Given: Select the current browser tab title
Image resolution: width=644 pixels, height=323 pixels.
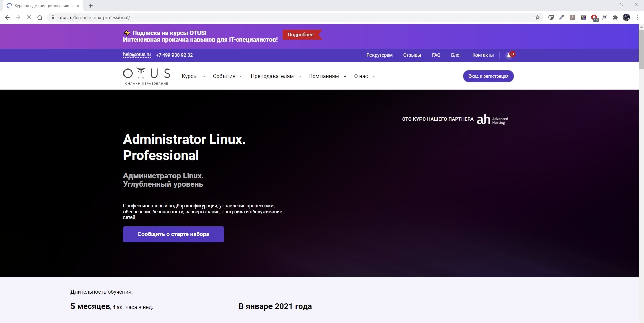Looking at the screenshot, I should [x=44, y=6].
